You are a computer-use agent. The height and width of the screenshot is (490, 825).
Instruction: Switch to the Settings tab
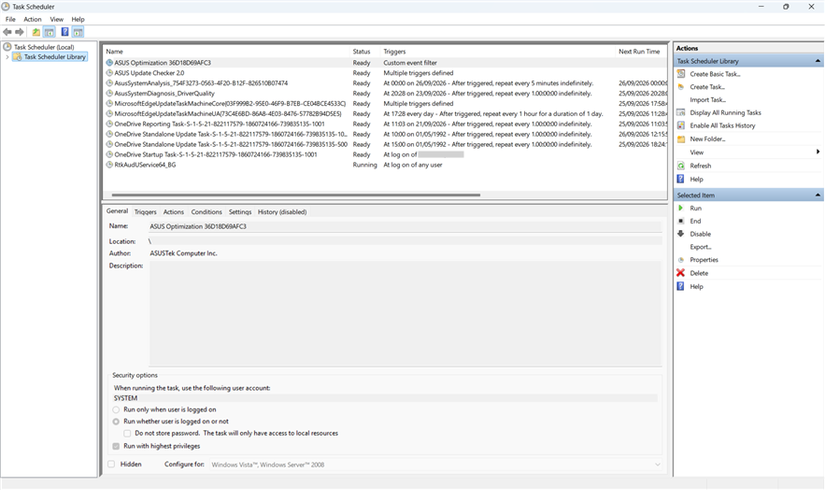[240, 212]
